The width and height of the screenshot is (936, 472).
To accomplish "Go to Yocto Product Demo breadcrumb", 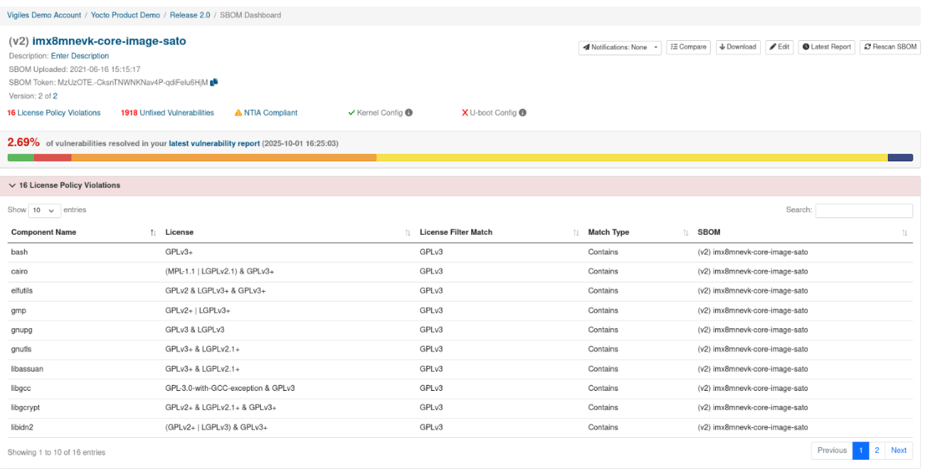I will point(125,15).
